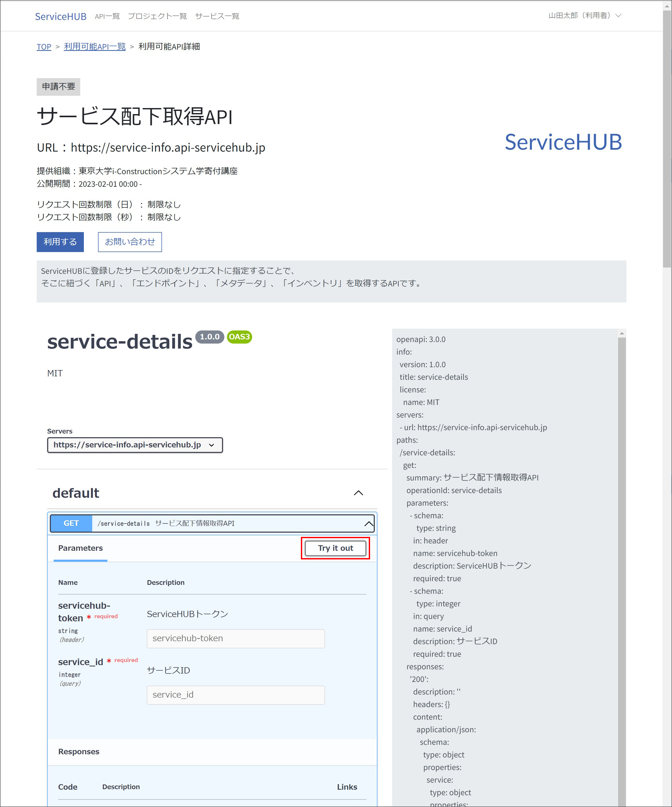
Task: Click 'operationId: service-details' YAML line
Action: click(x=454, y=490)
